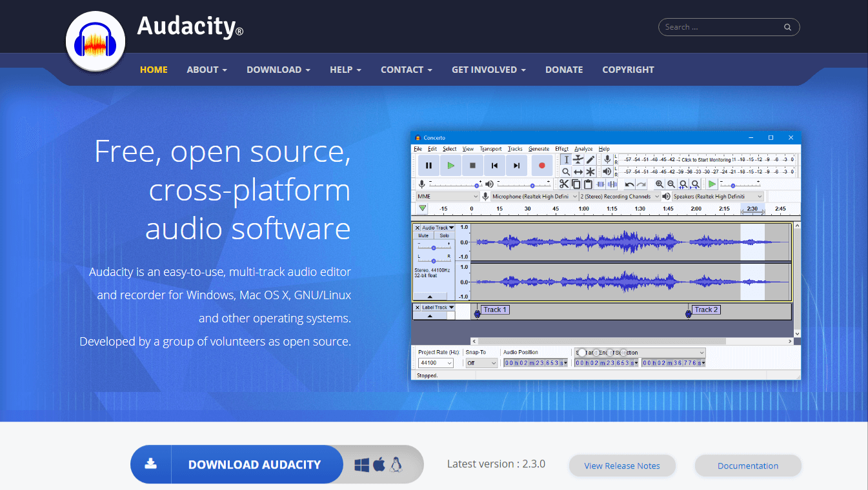Click the Zoom In icon
Viewport: 868px width, 490px height.
pos(659,184)
